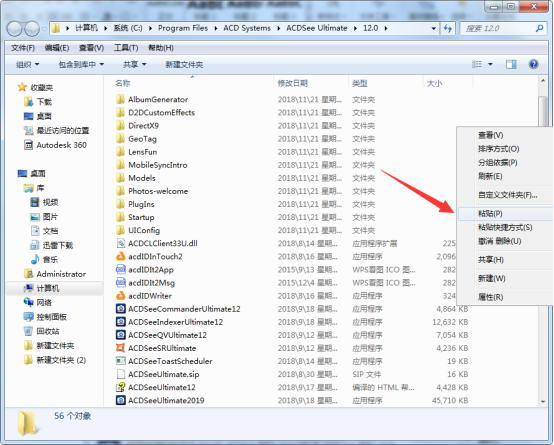Expand the chevron after Program Files in path
Image resolution: width=554 pixels, height=445 pixels.
pos(216,28)
